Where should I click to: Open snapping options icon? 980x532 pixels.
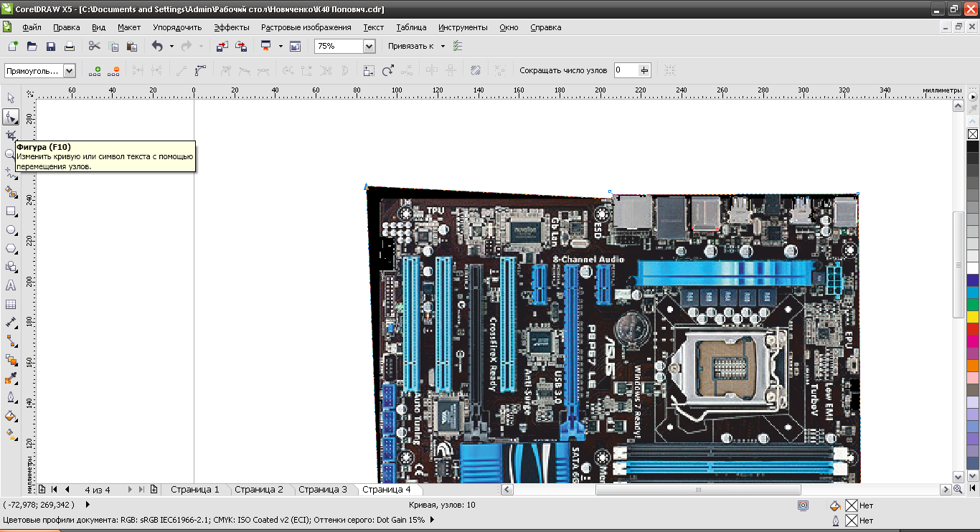(x=458, y=46)
